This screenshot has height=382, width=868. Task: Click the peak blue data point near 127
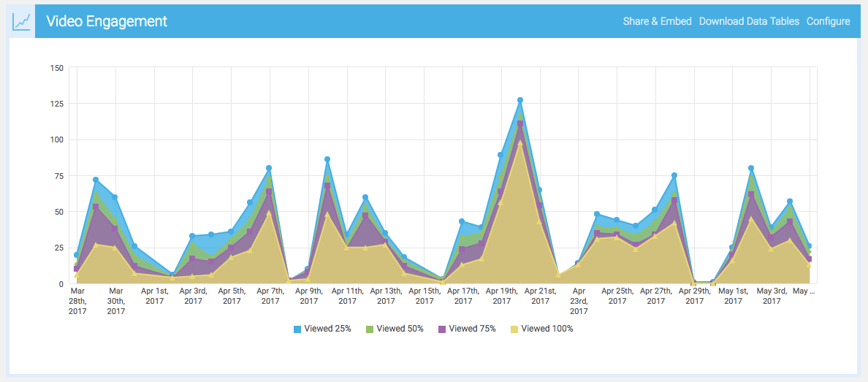[519, 100]
